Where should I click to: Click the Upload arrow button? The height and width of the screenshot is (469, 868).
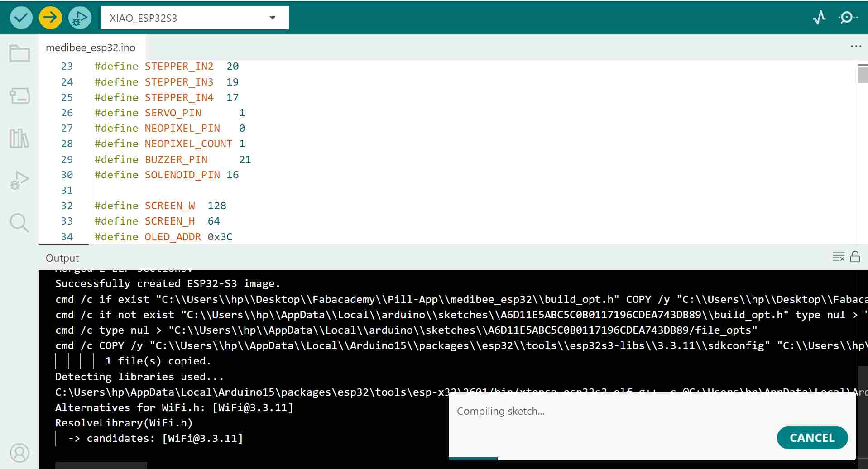[50, 18]
